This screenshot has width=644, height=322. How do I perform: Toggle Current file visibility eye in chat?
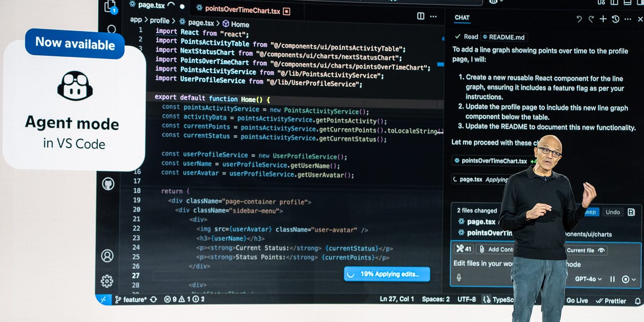pos(601,250)
